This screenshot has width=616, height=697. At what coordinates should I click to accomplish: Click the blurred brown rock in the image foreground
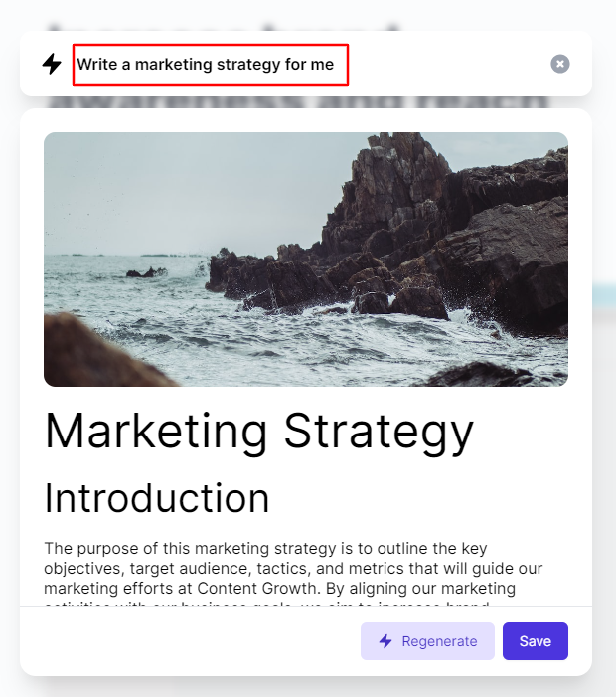coord(97,353)
